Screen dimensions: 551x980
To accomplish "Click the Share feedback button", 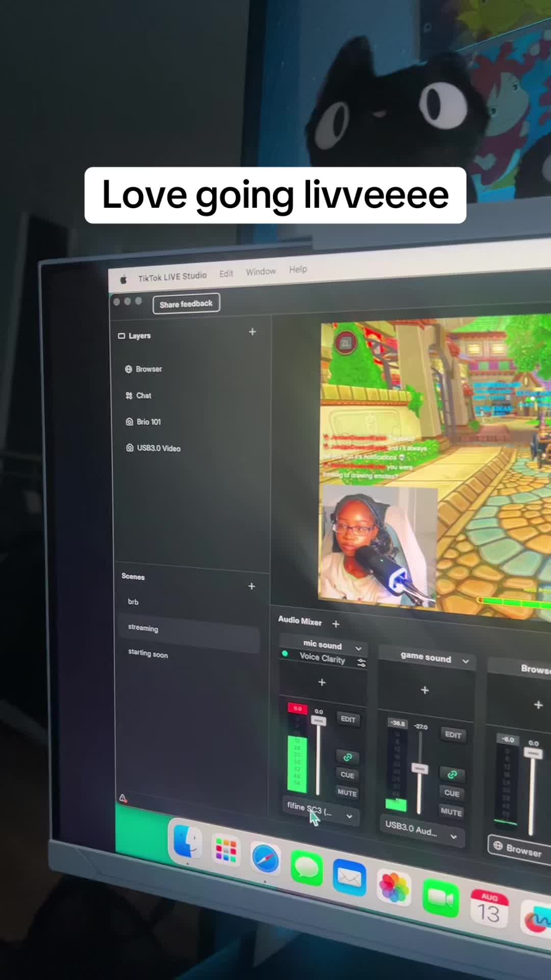I will click(186, 304).
